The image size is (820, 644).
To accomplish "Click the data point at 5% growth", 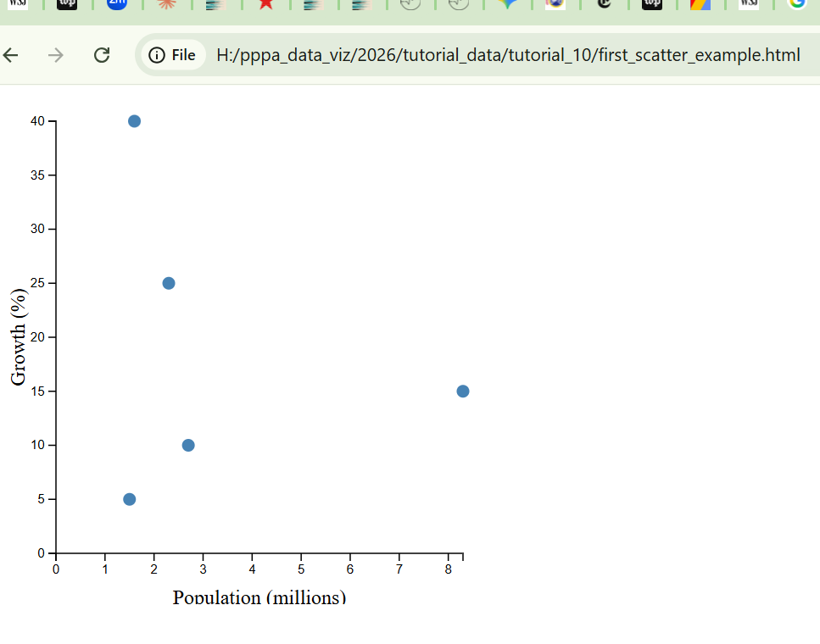I will [x=130, y=499].
